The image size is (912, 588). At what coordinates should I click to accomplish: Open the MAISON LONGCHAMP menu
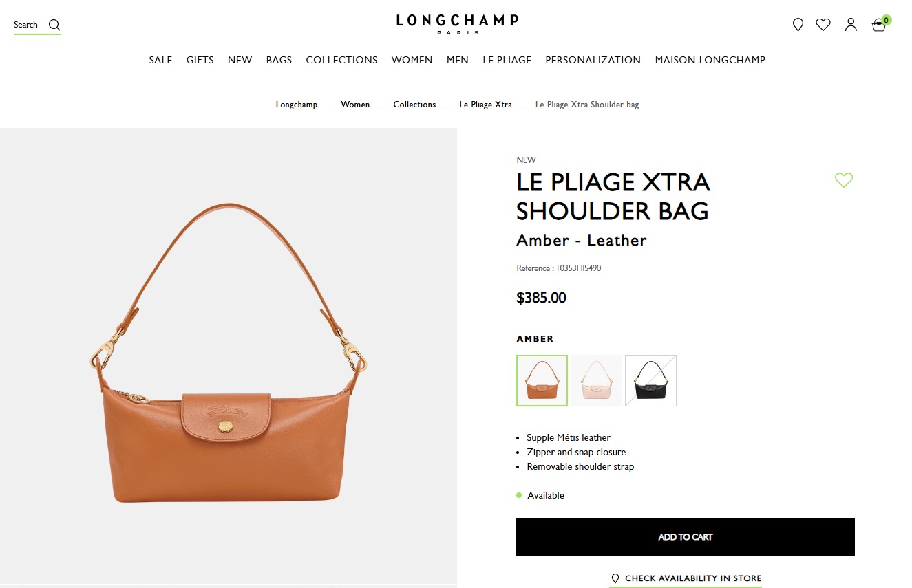point(710,60)
